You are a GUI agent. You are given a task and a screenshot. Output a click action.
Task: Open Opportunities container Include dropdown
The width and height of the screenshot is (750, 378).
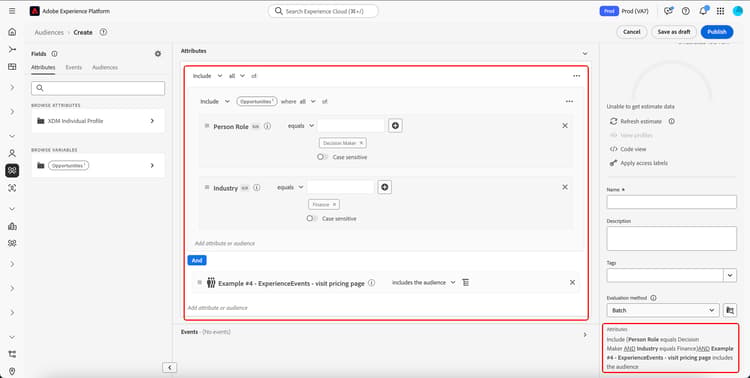coord(215,101)
